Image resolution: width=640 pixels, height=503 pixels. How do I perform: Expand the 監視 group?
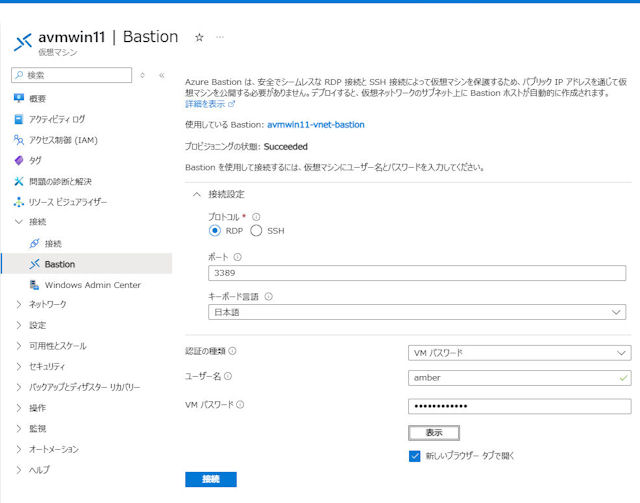19,428
